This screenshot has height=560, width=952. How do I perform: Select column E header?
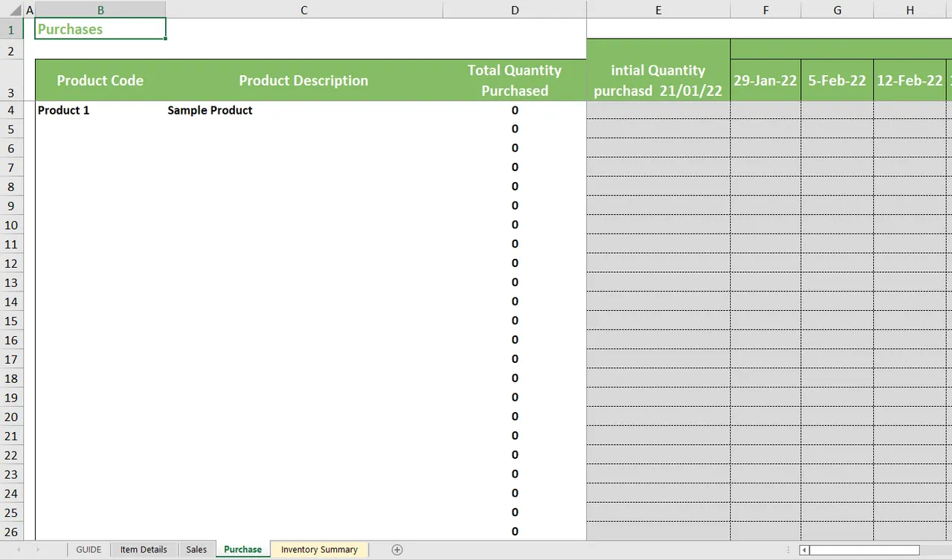coord(658,10)
